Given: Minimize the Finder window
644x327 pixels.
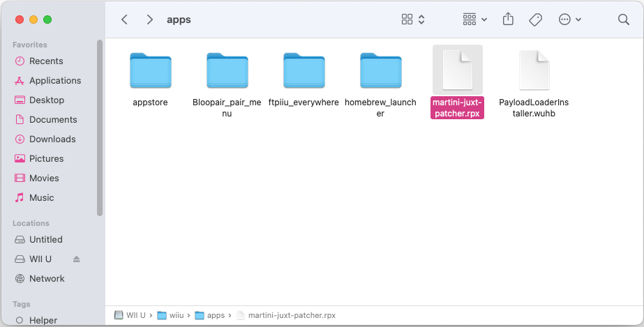Looking at the screenshot, I should click(33, 20).
